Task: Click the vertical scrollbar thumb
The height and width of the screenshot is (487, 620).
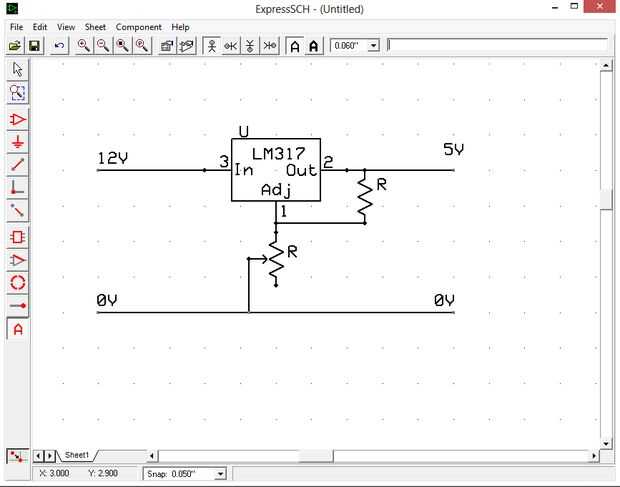Action: pyautogui.click(x=606, y=199)
